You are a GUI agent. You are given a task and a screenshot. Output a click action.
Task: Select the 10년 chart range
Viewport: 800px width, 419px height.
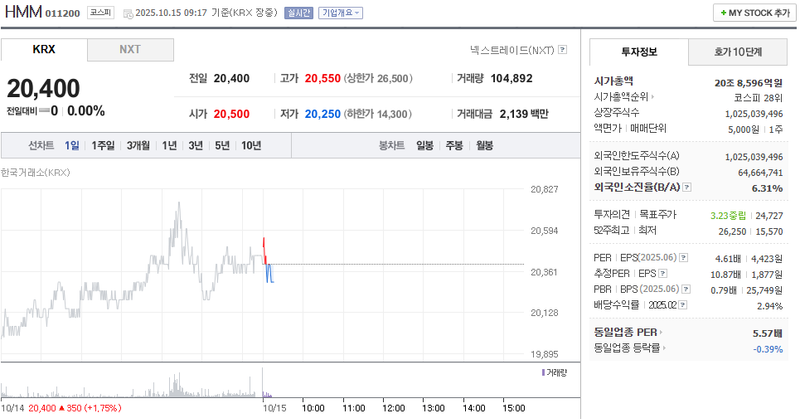pyautogui.click(x=251, y=146)
